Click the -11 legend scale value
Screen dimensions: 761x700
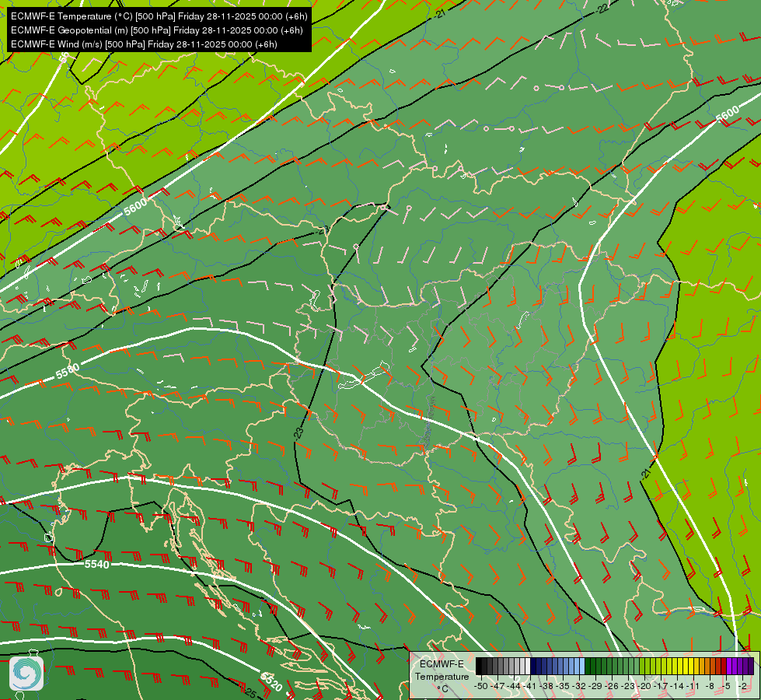[x=693, y=686]
